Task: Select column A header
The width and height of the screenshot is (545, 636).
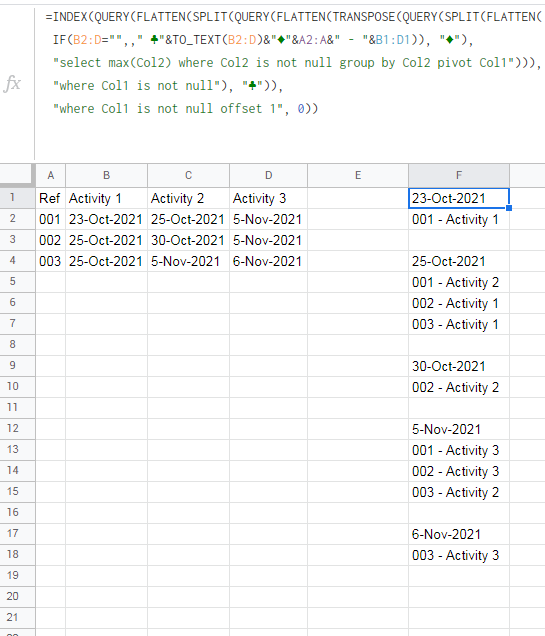Action: tap(51, 175)
